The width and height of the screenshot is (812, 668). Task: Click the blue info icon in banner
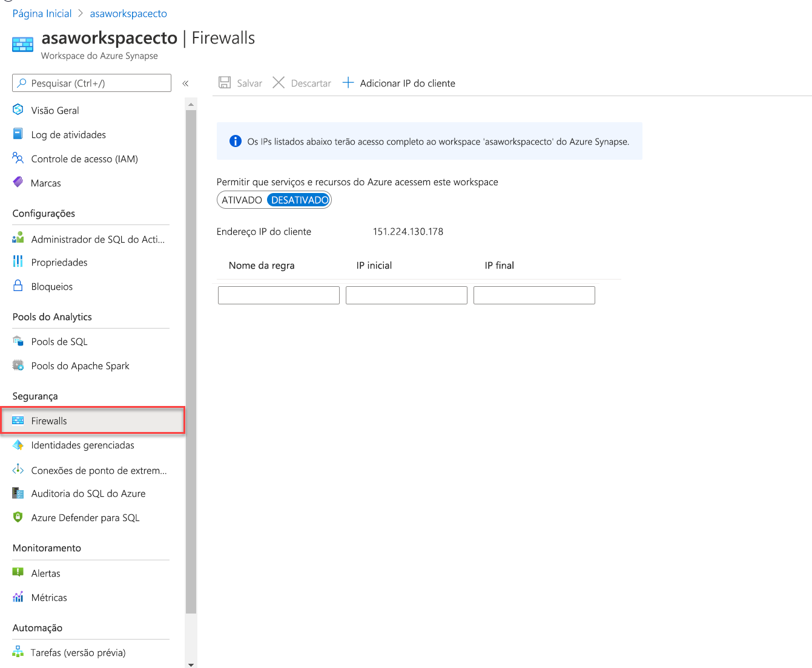236,141
